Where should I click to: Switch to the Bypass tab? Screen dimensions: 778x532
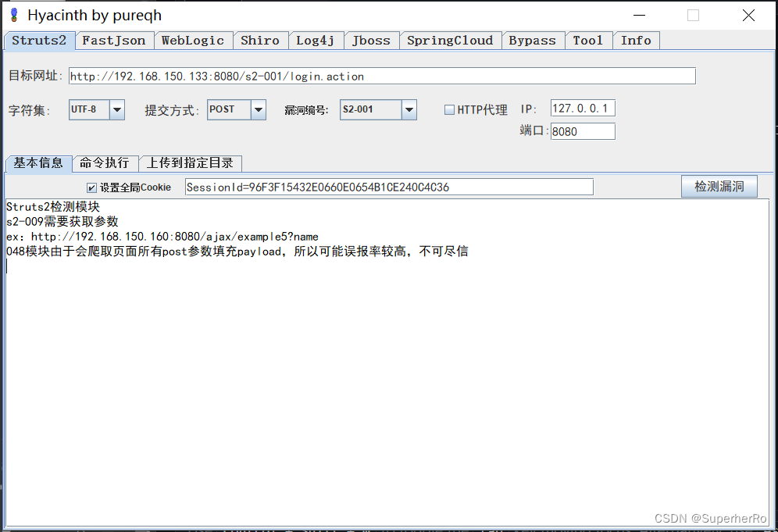[534, 40]
